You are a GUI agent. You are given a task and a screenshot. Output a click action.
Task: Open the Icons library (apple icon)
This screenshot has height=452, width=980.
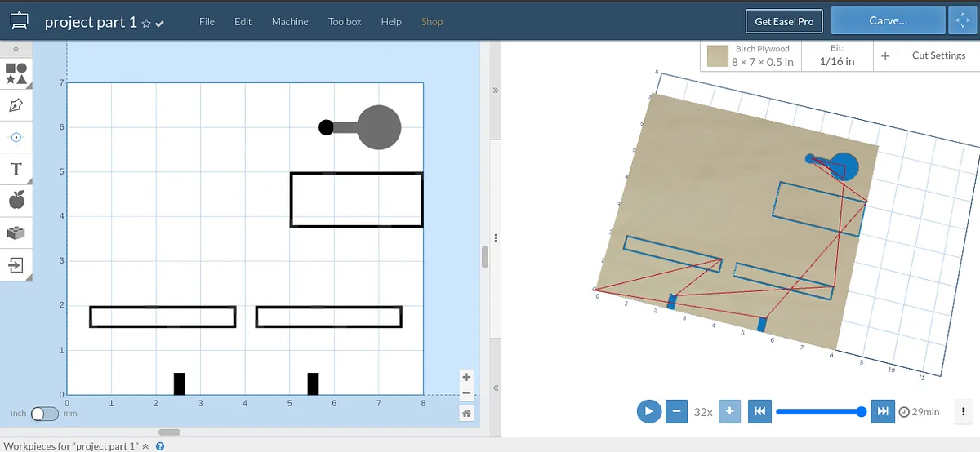coord(16,200)
